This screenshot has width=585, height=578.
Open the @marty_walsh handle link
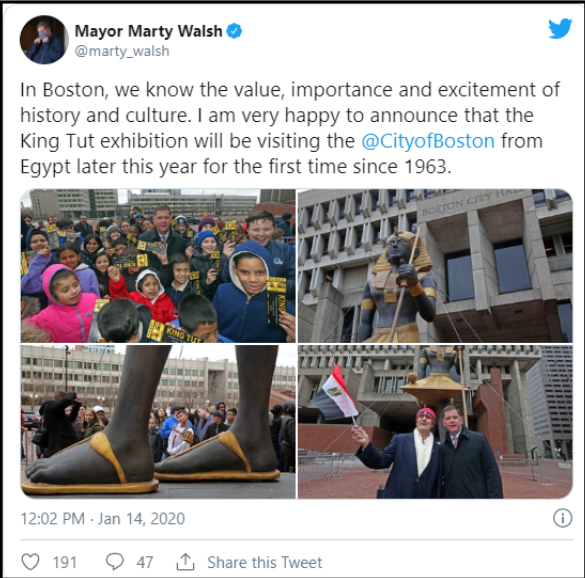[x=122, y=51]
